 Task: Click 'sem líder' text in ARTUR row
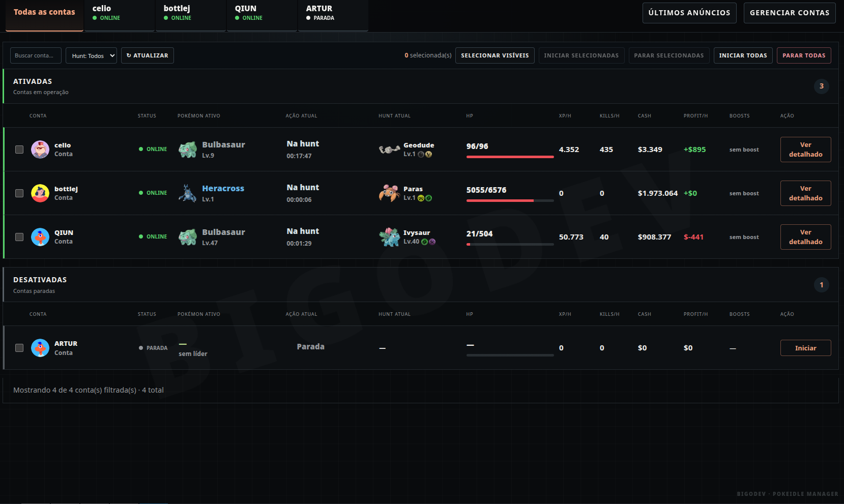[193, 354]
